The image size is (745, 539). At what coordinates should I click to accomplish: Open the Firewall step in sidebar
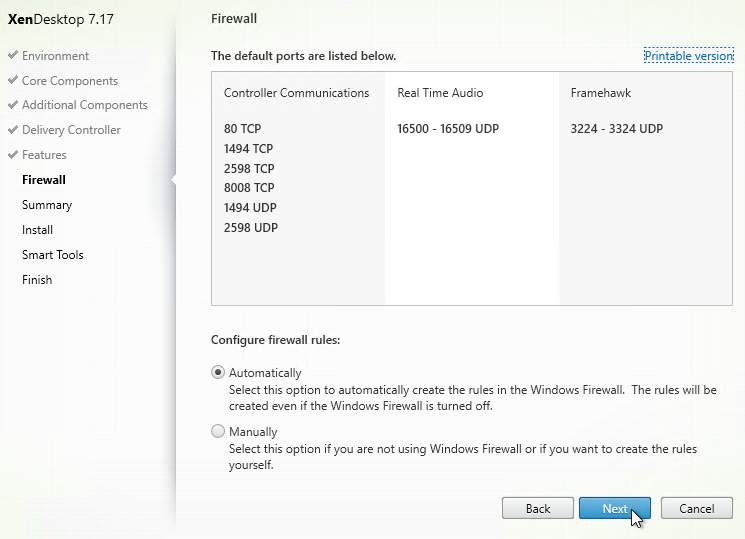44,180
